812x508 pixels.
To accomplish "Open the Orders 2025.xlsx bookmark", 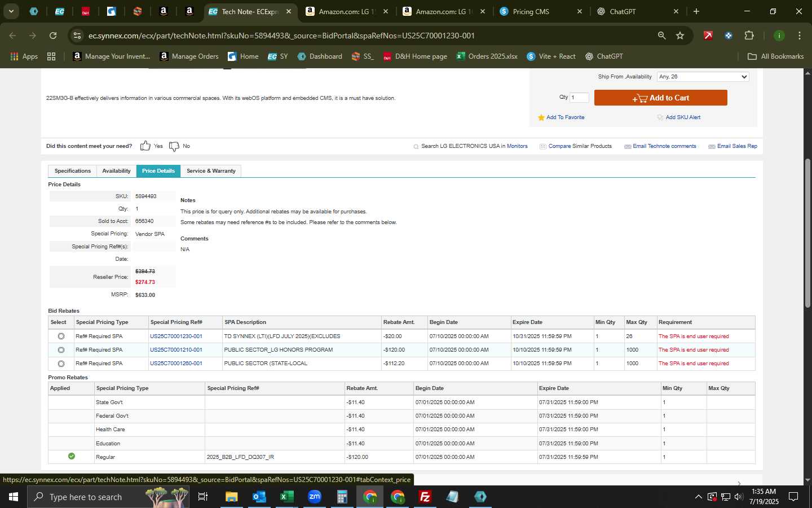I will tap(487, 56).
